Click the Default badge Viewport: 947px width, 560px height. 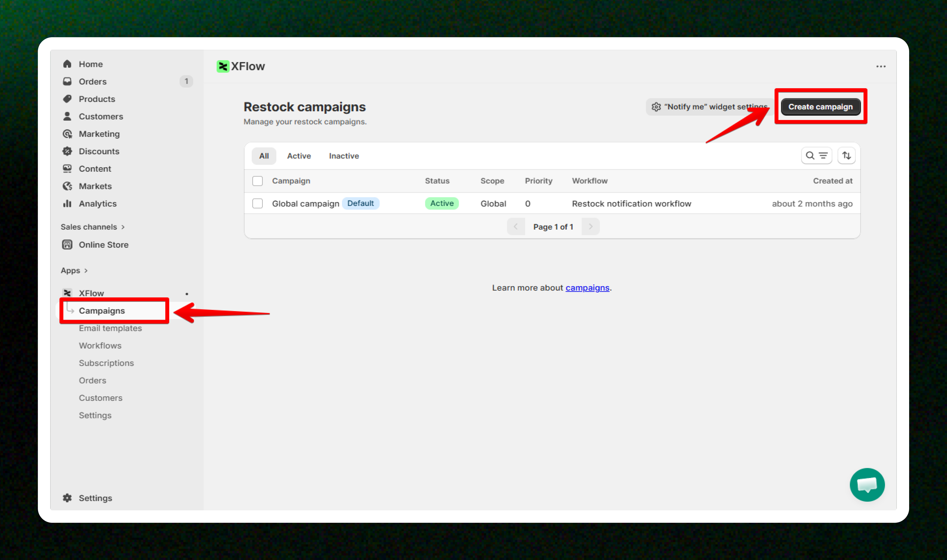pyautogui.click(x=361, y=203)
